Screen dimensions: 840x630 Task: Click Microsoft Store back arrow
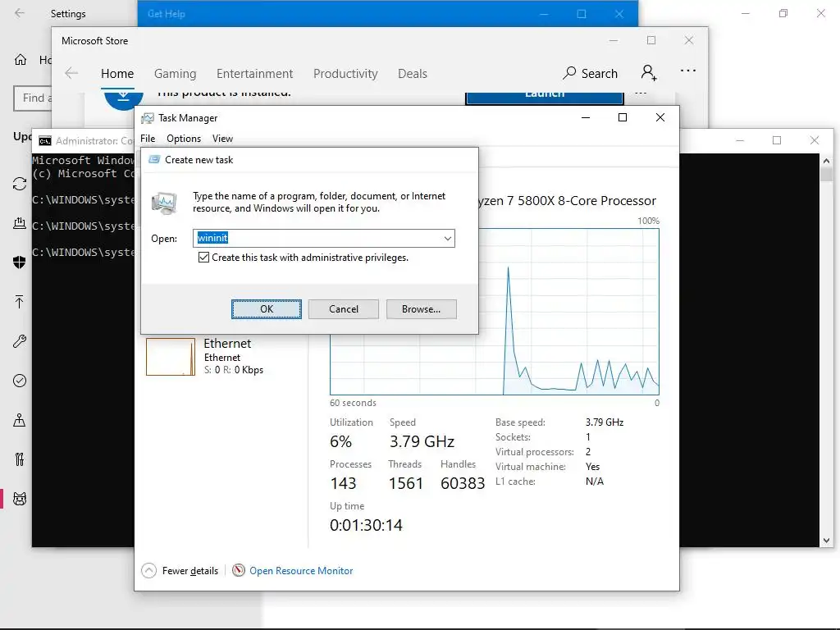click(71, 73)
